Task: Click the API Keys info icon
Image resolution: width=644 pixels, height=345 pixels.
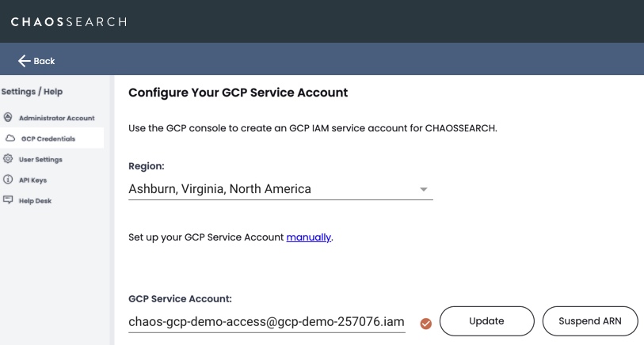Action: [8, 180]
